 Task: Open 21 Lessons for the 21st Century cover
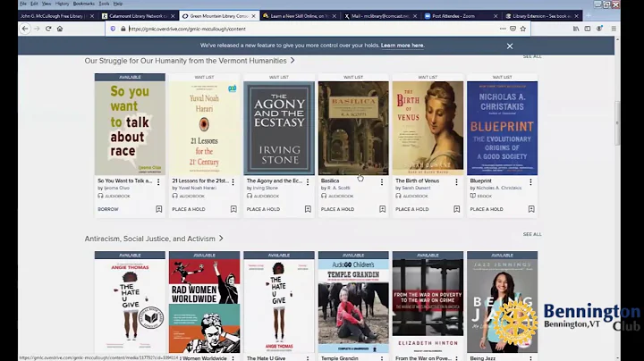[204, 128]
